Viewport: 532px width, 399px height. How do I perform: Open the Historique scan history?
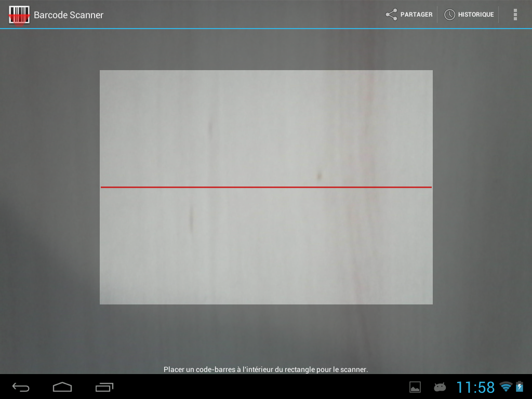point(469,15)
